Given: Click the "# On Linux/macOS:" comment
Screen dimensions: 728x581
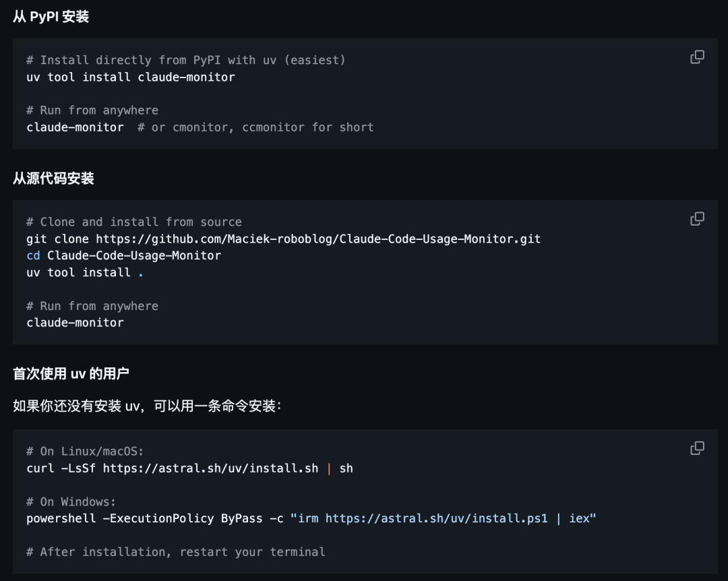Looking at the screenshot, I should (85, 452).
